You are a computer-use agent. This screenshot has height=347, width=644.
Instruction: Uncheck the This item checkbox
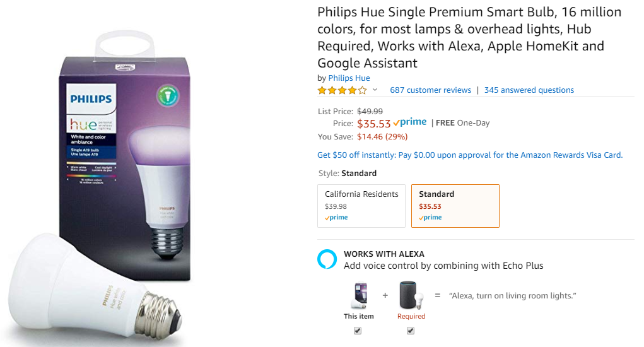pos(358,331)
